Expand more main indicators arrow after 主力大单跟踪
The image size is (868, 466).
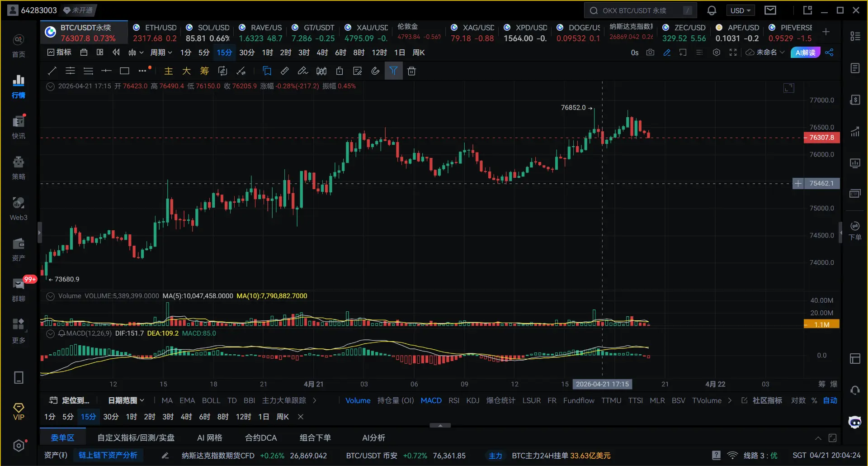pos(315,400)
